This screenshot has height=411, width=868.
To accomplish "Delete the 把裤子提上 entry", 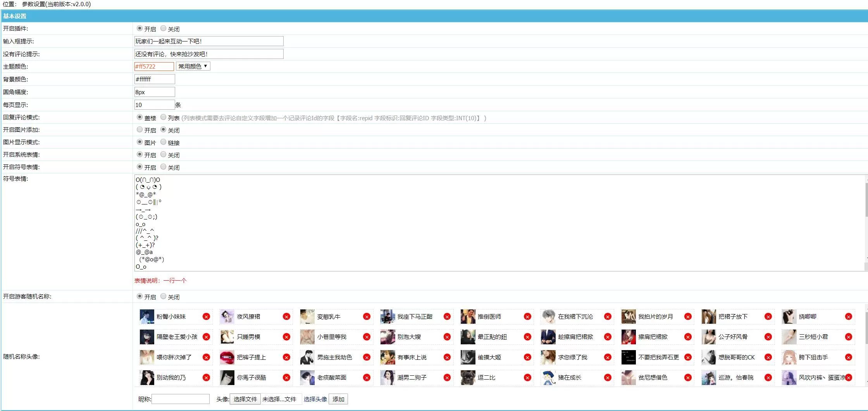I will (286, 357).
